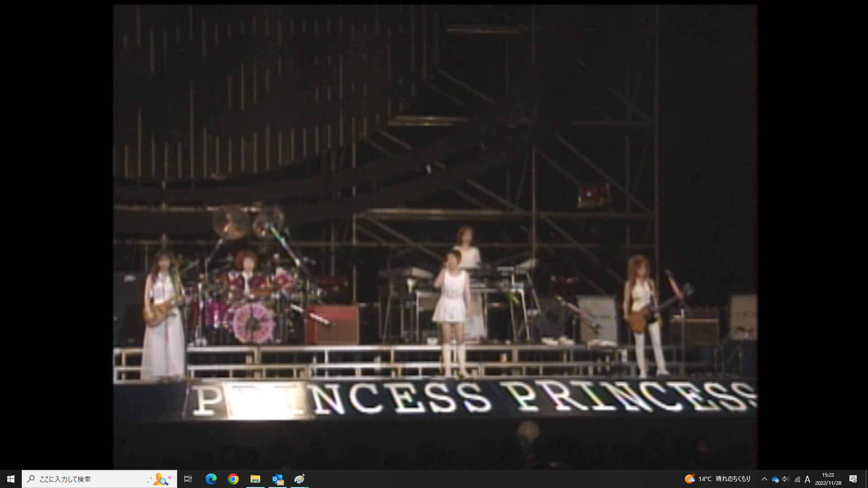Open the notification Action Center

pos(853,479)
